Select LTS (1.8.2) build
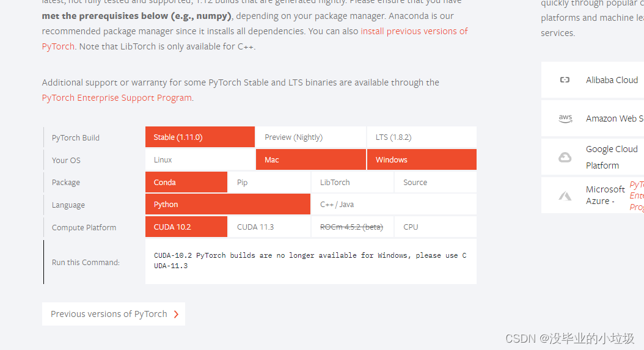Screen dimensions: 644x350 [422, 137]
